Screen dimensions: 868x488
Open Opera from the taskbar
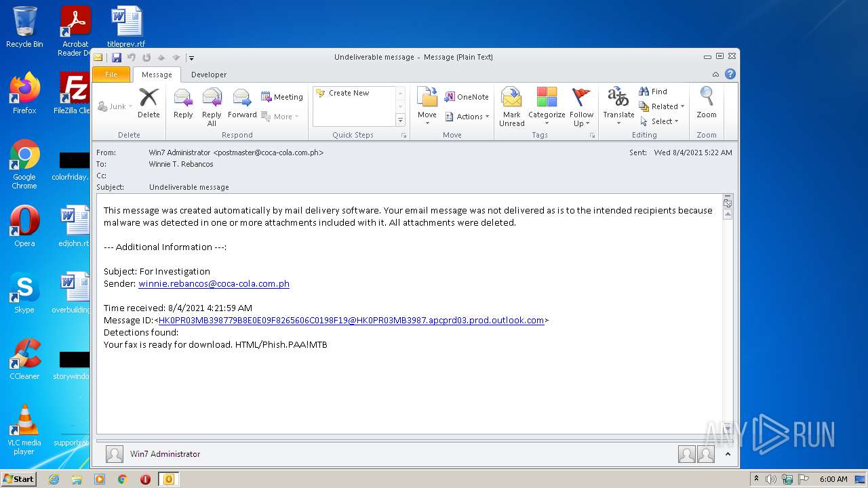145,479
